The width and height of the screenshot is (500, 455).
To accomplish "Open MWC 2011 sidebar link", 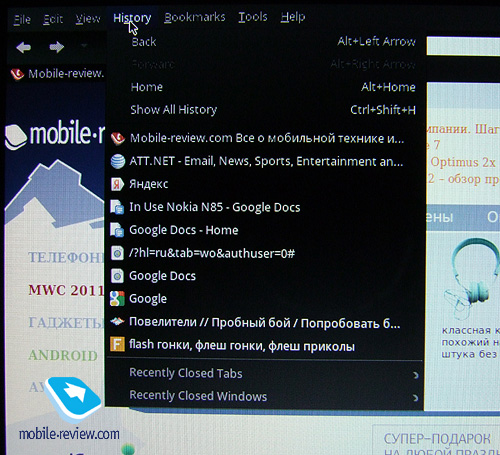I will 66,290.
